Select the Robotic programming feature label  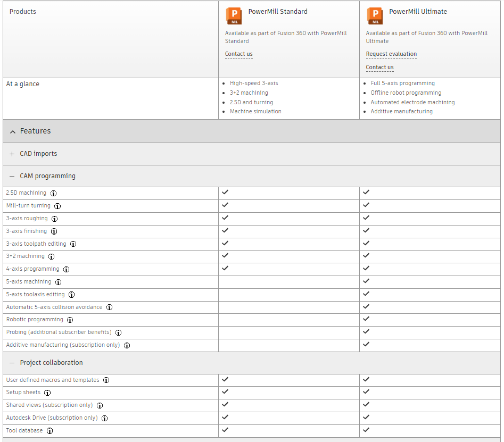click(x=35, y=319)
